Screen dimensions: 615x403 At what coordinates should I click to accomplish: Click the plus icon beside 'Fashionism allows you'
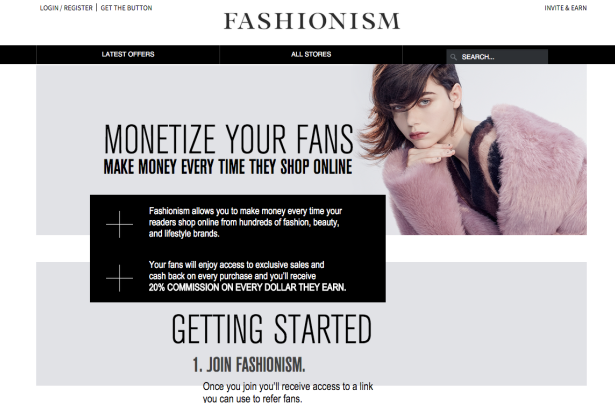click(120, 224)
